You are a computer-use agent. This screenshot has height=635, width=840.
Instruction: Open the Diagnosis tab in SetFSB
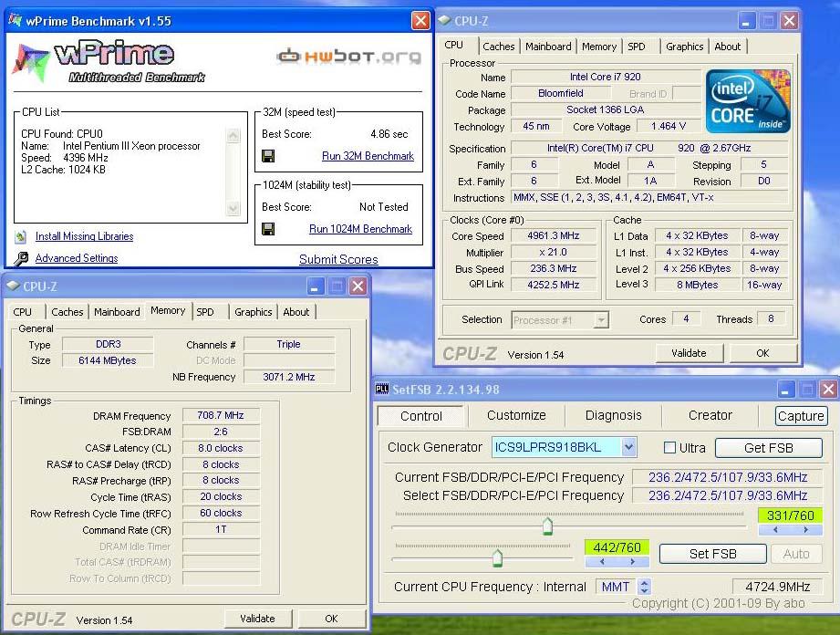pos(614,415)
